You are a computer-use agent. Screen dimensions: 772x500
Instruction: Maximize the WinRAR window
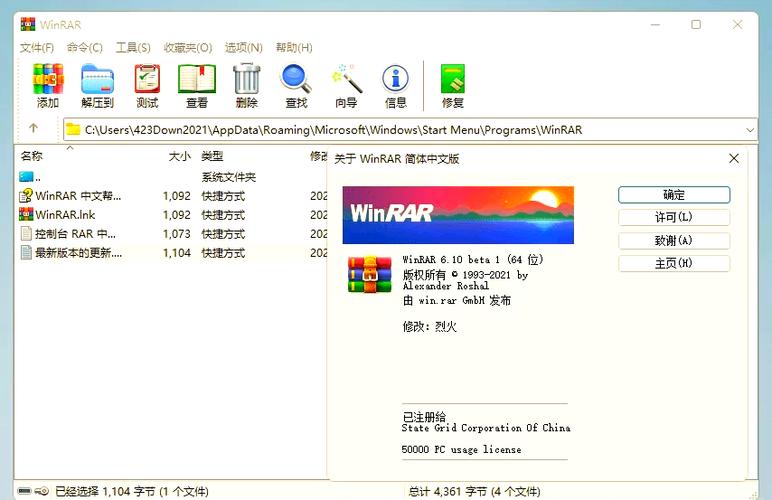(x=696, y=24)
